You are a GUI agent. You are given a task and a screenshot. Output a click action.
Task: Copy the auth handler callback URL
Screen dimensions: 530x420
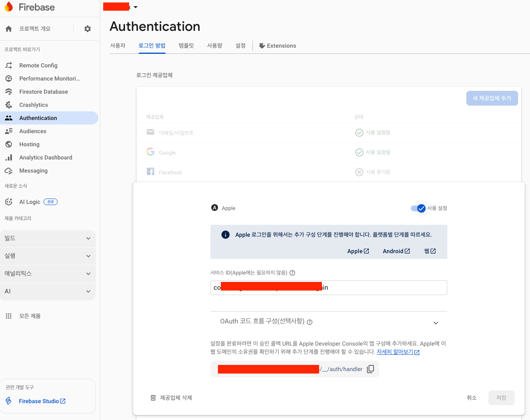tap(370, 369)
